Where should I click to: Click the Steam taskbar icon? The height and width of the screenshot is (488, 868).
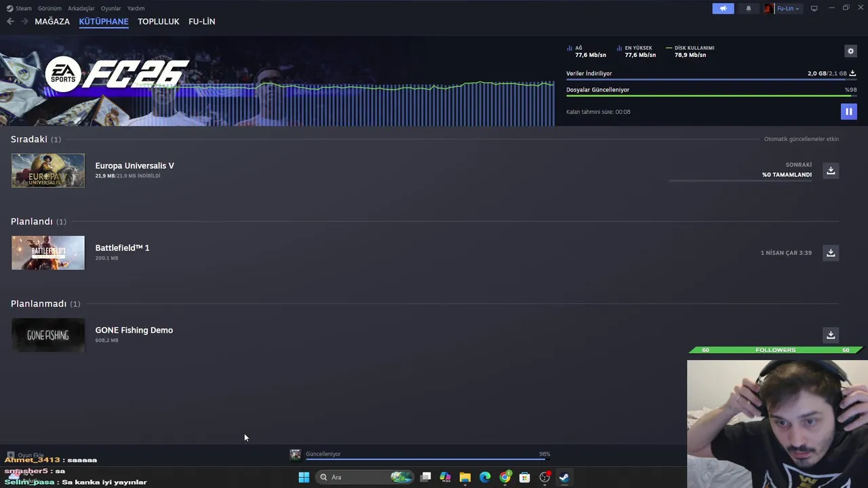point(564,477)
